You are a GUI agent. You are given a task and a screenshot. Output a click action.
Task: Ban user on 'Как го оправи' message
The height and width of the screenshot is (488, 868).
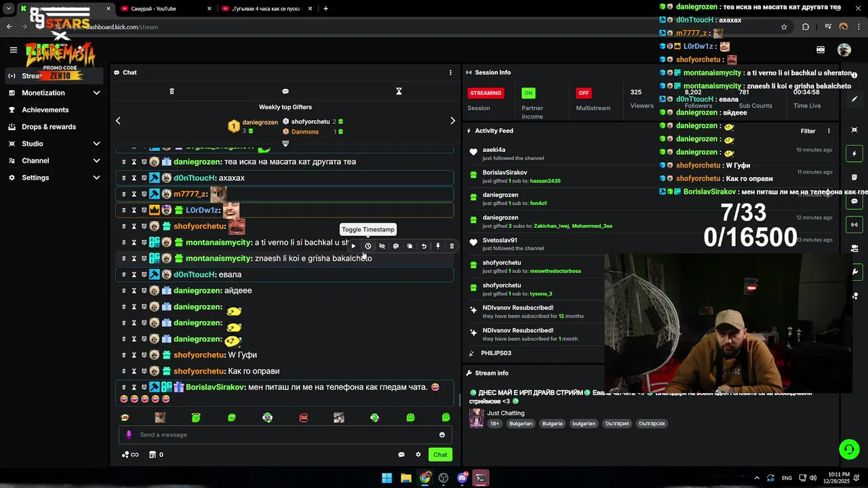tap(144, 371)
